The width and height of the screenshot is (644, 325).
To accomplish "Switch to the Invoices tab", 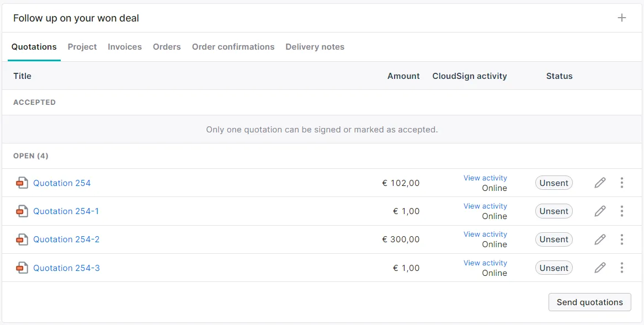I will coord(125,47).
